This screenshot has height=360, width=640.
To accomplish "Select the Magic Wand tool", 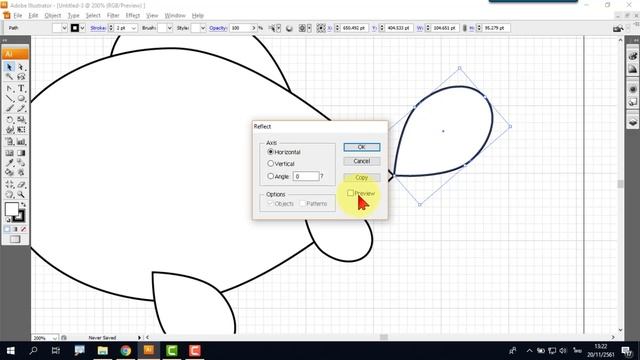I will [9, 77].
